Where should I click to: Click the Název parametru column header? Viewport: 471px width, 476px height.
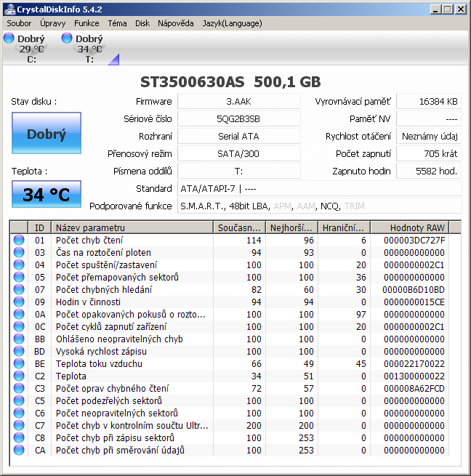(132, 227)
